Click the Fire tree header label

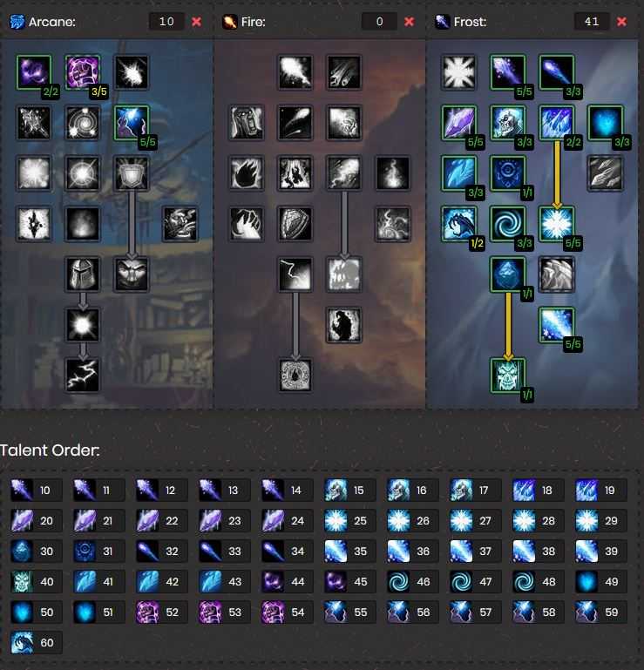click(253, 22)
